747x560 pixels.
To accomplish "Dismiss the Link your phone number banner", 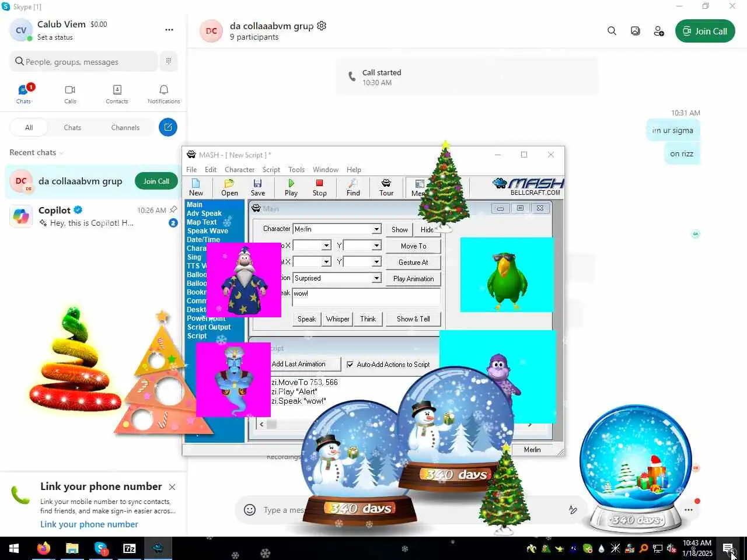I will click(x=172, y=487).
